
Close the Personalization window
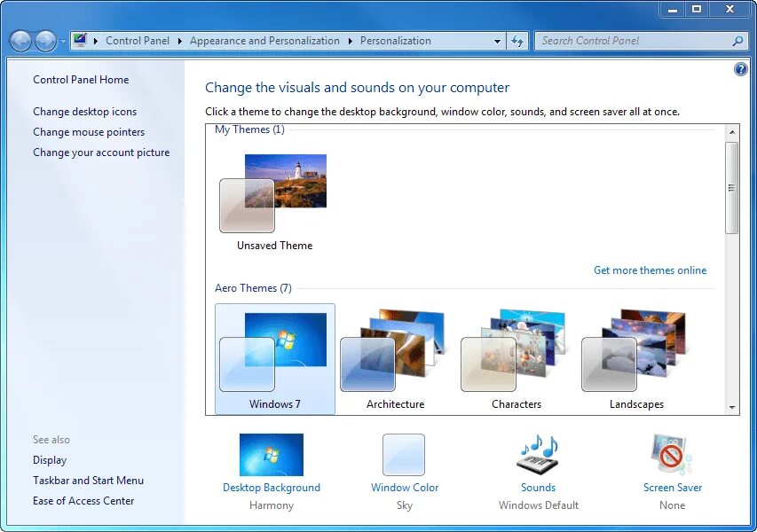[x=729, y=9]
